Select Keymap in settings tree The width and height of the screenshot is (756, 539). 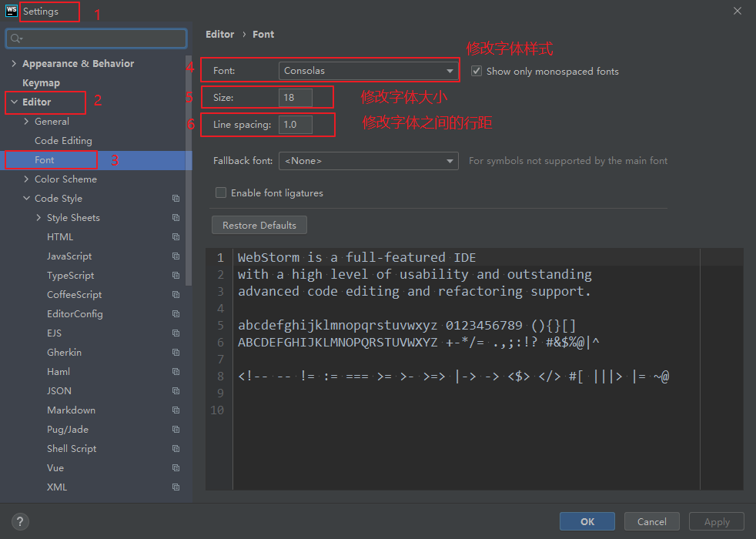point(41,83)
